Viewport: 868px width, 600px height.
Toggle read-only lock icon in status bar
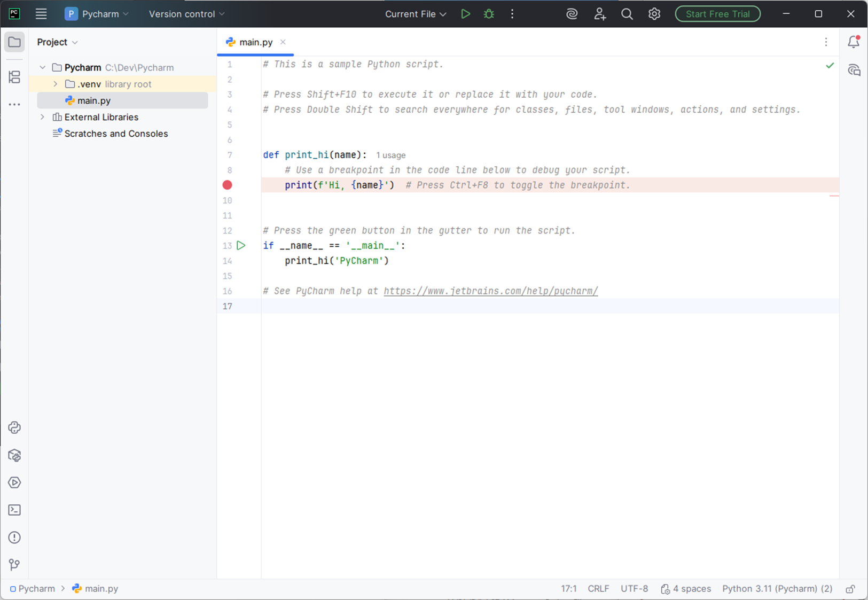850,589
